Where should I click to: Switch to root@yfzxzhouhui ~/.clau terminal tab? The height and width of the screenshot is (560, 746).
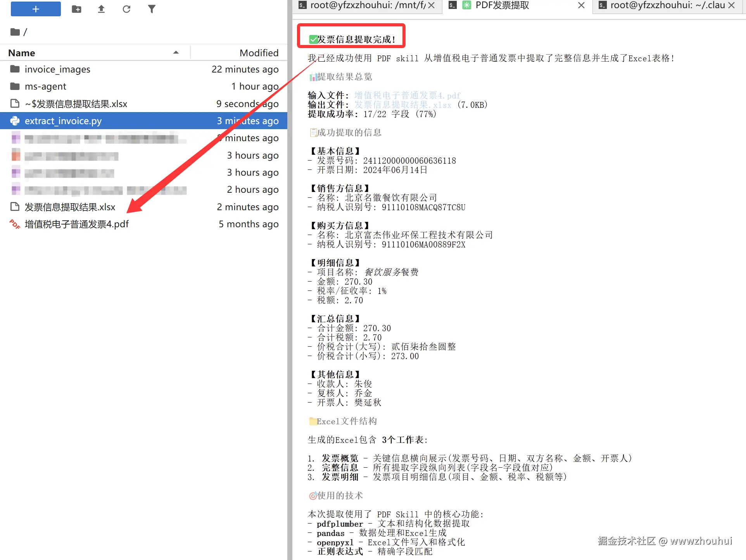[x=667, y=5]
